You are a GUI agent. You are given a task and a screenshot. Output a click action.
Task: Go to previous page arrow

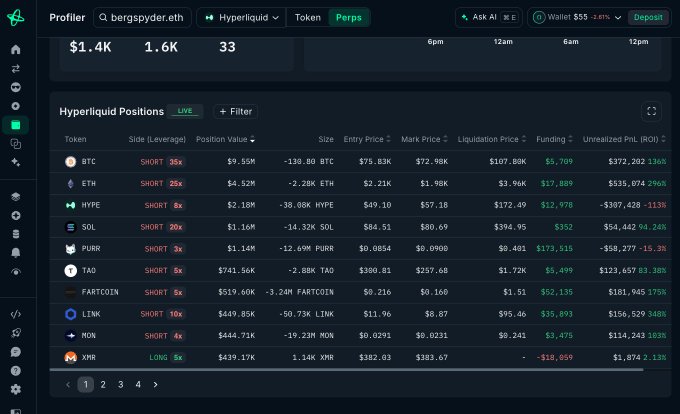[x=68, y=385]
